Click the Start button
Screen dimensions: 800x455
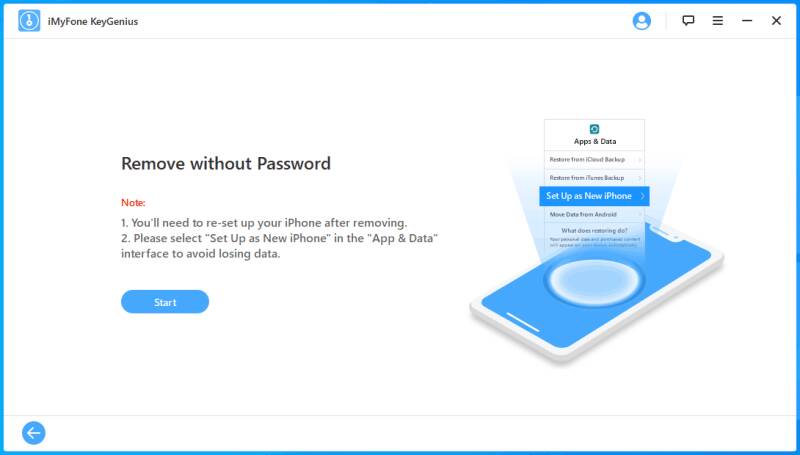coord(165,302)
